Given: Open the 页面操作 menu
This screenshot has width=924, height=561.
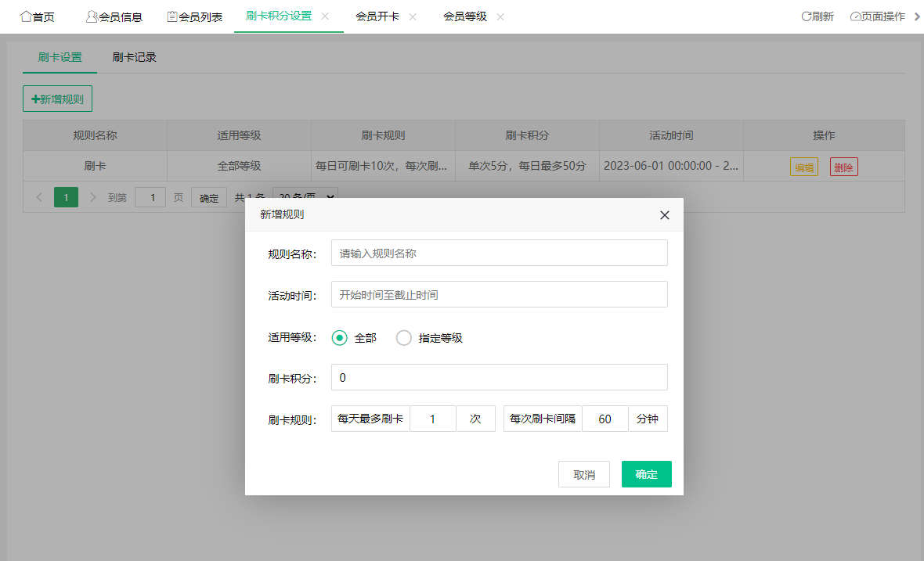Looking at the screenshot, I should [878, 16].
